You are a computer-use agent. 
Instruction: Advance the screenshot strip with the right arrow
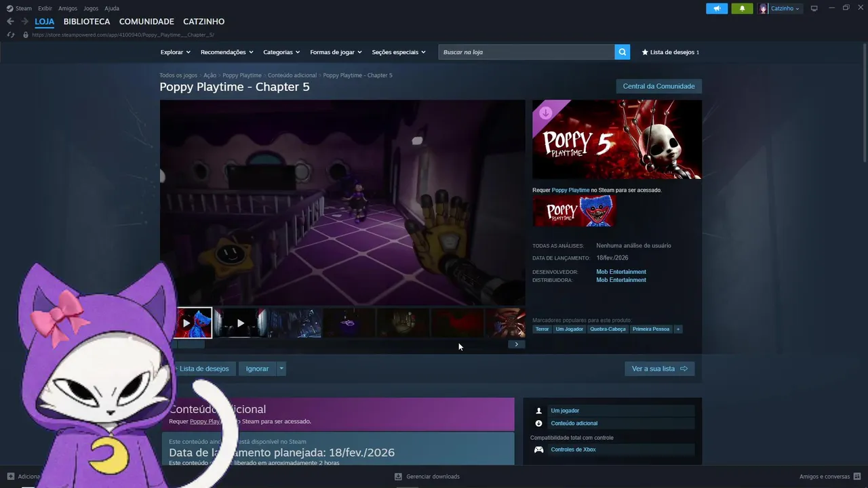[516, 344]
